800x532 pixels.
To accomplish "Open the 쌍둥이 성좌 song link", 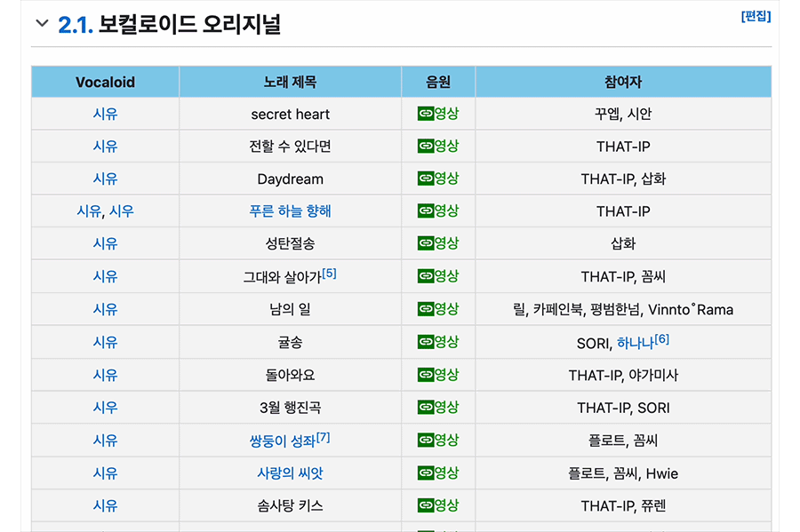I will pos(282,441).
